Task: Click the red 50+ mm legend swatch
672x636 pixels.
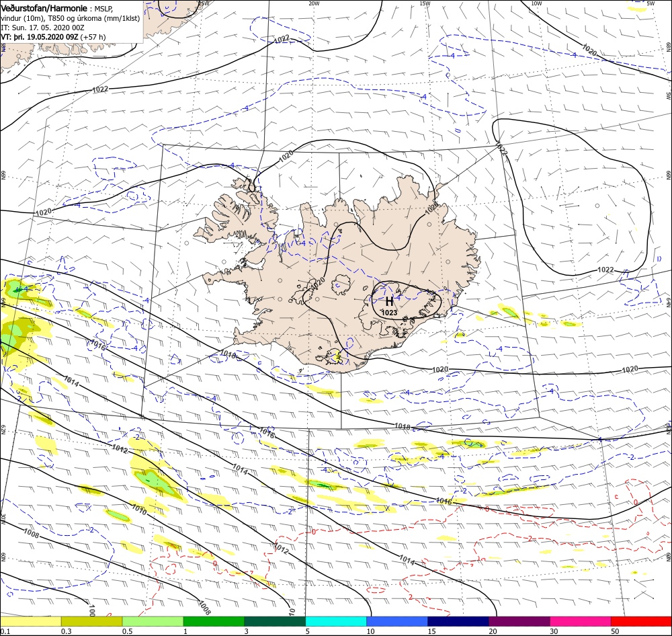Action: tap(641, 622)
